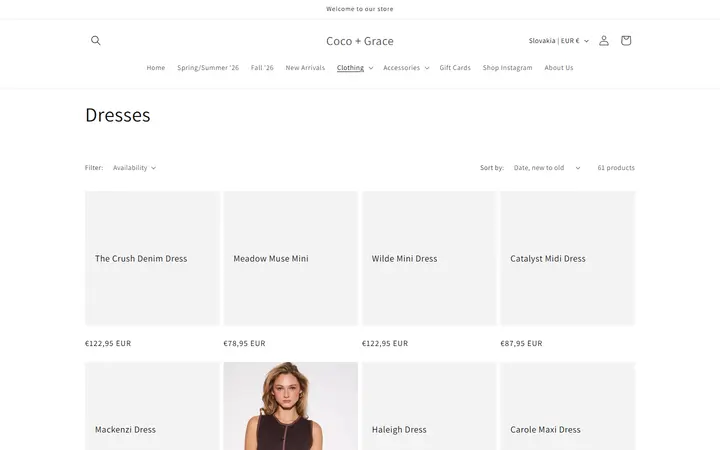Open the account login icon
The height and width of the screenshot is (450, 720).
pos(604,40)
